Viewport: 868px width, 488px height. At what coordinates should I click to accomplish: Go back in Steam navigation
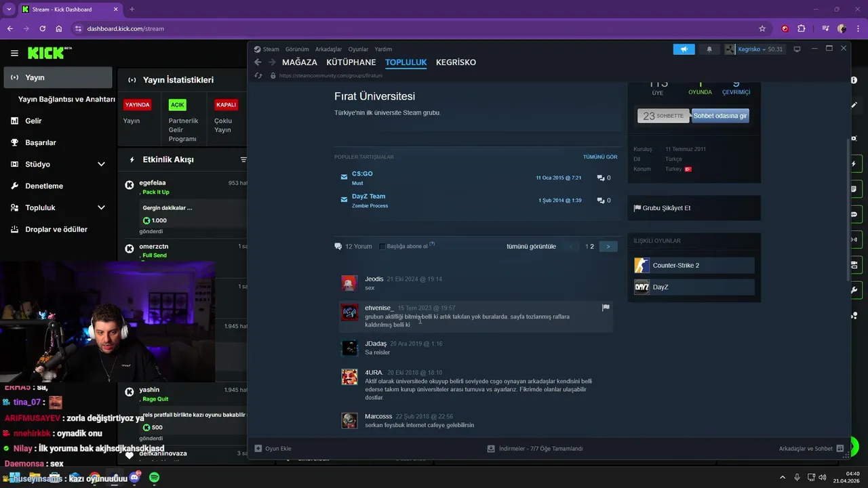point(258,62)
